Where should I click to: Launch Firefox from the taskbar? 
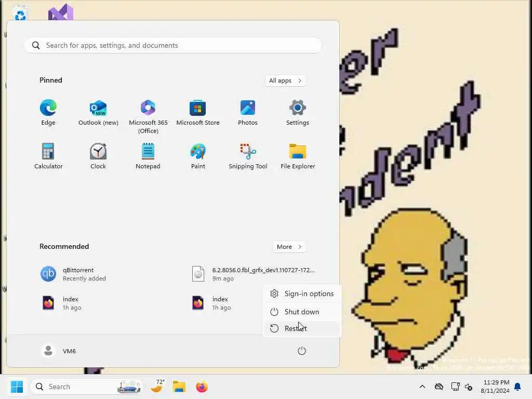click(x=202, y=387)
